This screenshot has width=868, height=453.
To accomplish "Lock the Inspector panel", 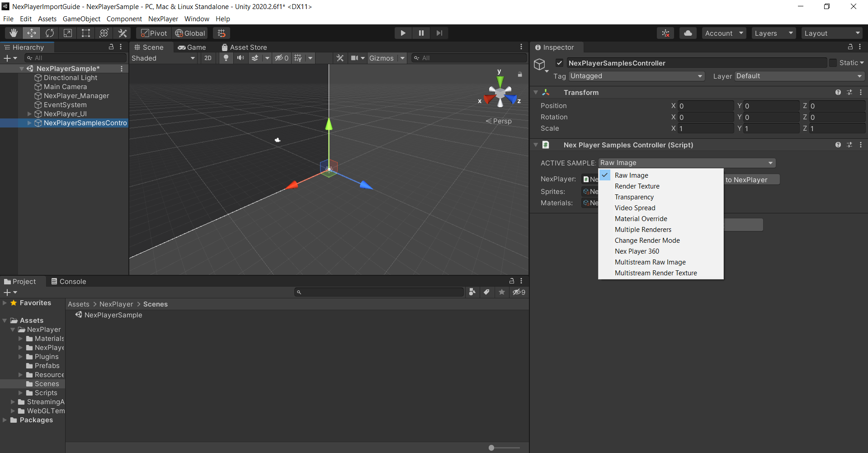I will pyautogui.click(x=850, y=47).
